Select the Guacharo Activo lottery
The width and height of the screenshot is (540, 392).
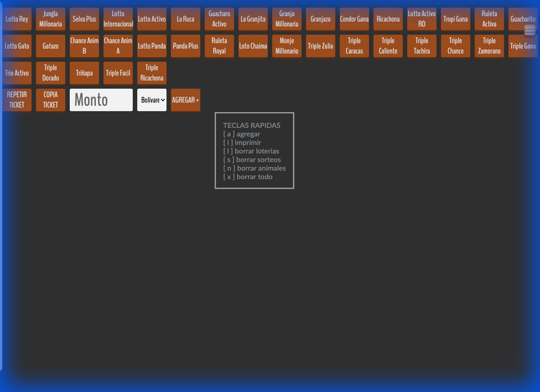tap(219, 19)
